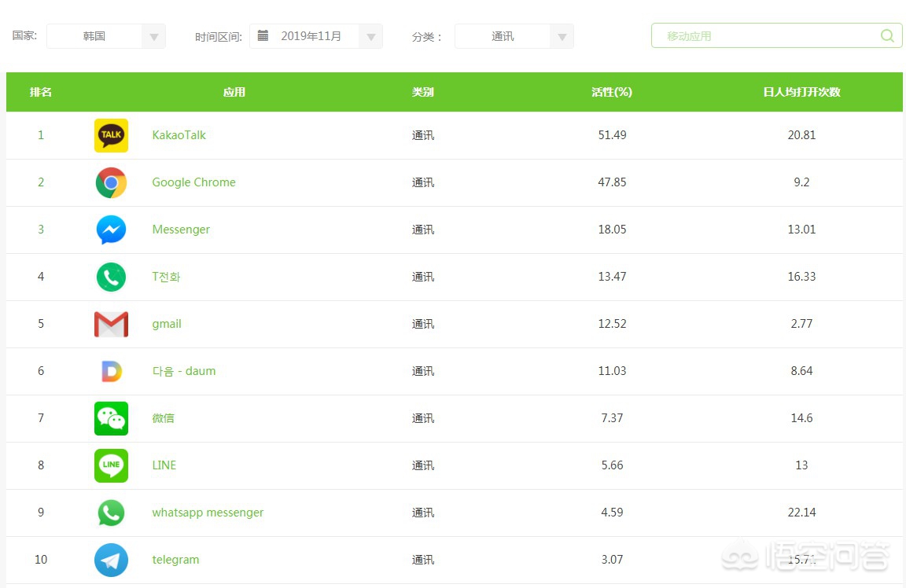Open the 2019年11月 time range dropdown
The width and height of the screenshot is (906, 588).
pos(316,36)
